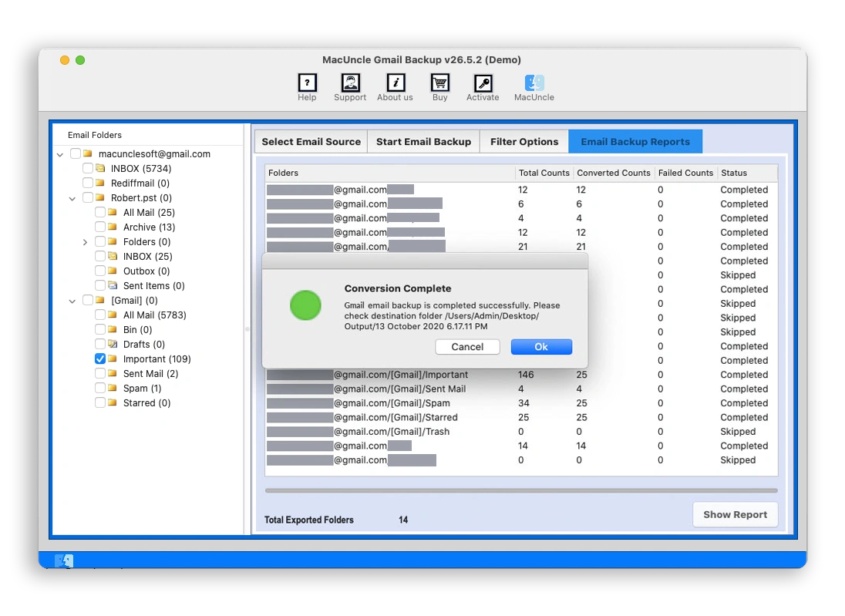Screen dimensions: 845x616
Task: Check the All Mail (5783) checkbox
Action: point(100,315)
